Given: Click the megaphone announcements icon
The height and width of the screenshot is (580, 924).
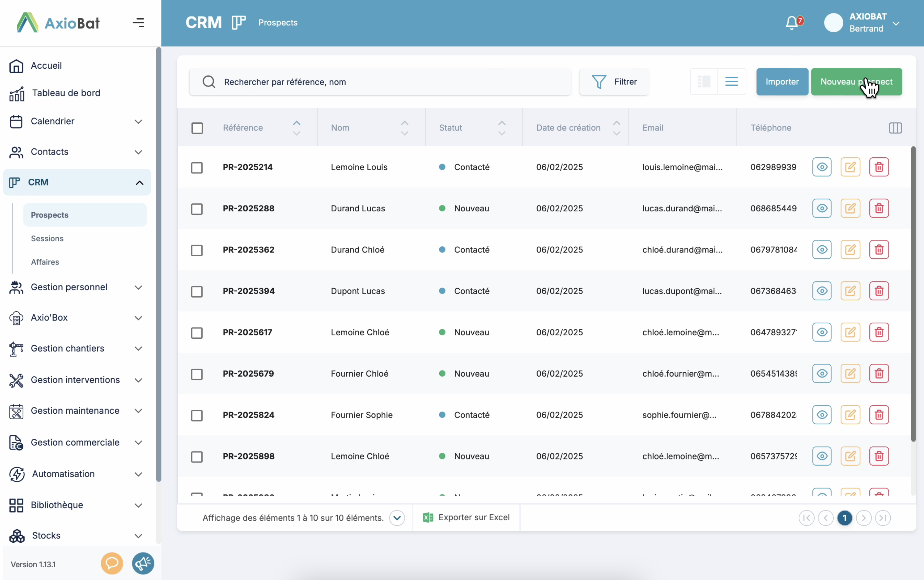Looking at the screenshot, I should [x=143, y=563].
